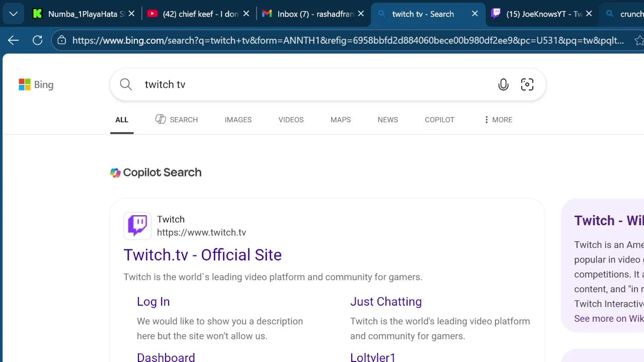Switch to the VIDEOS results tab
The width and height of the screenshot is (644, 362).
point(291,120)
